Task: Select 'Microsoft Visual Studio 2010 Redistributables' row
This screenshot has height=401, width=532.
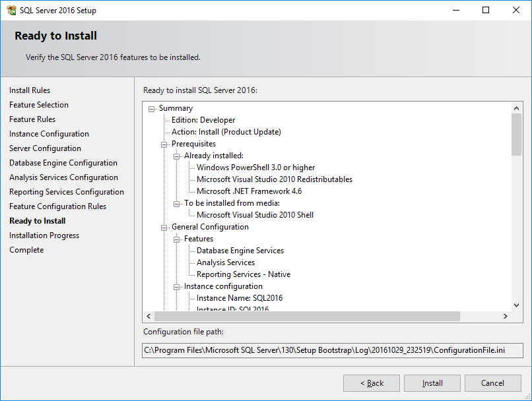Action: point(275,179)
